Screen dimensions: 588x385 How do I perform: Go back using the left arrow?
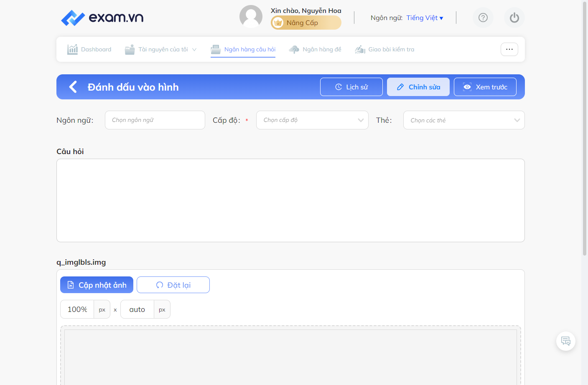coord(73,87)
